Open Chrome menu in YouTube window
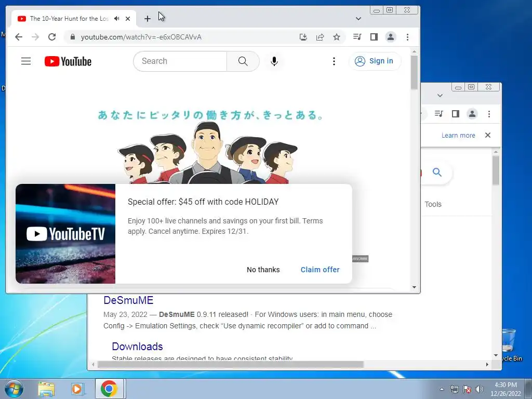532x399 pixels. point(407,37)
